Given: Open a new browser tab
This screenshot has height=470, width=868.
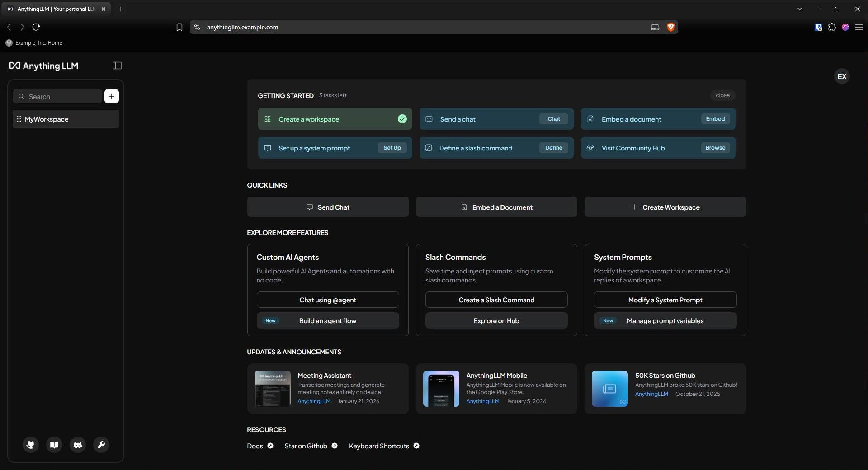Looking at the screenshot, I should [x=120, y=9].
